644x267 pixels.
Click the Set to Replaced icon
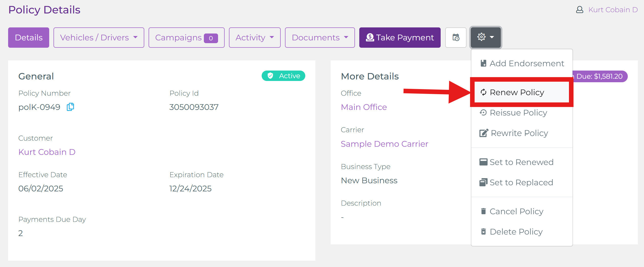point(483,182)
